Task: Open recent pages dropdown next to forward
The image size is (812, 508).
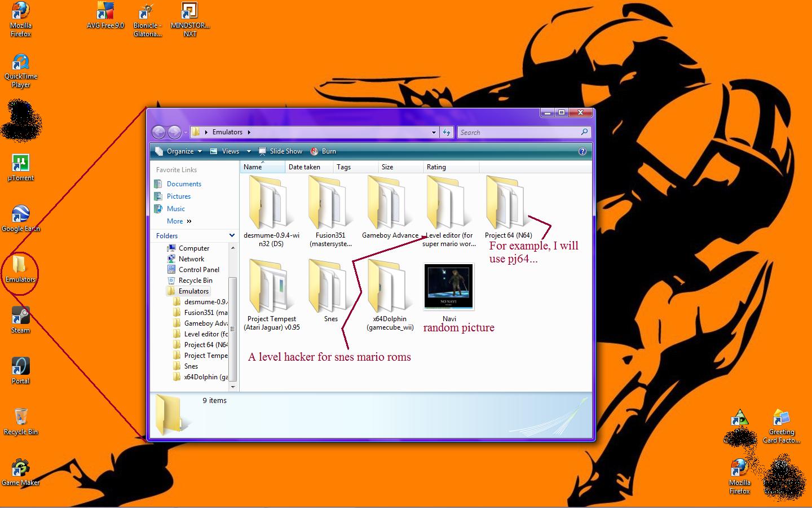Action: [186, 133]
